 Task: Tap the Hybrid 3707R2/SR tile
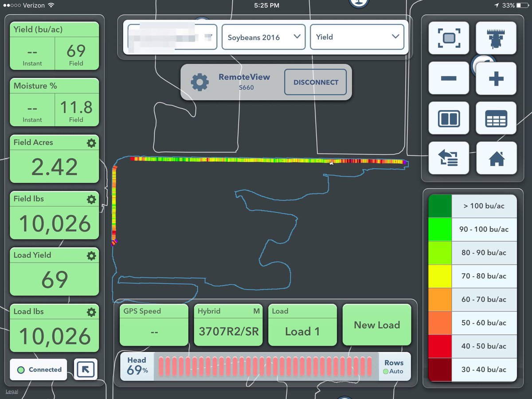tap(228, 325)
